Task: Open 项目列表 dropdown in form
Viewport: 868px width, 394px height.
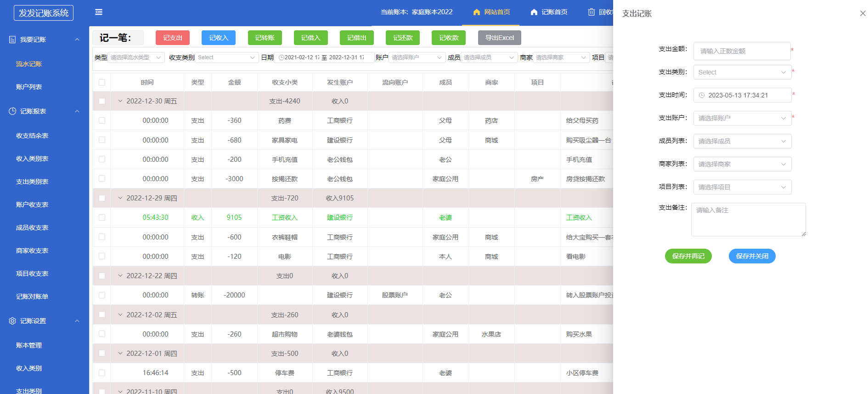Action: 742,187
